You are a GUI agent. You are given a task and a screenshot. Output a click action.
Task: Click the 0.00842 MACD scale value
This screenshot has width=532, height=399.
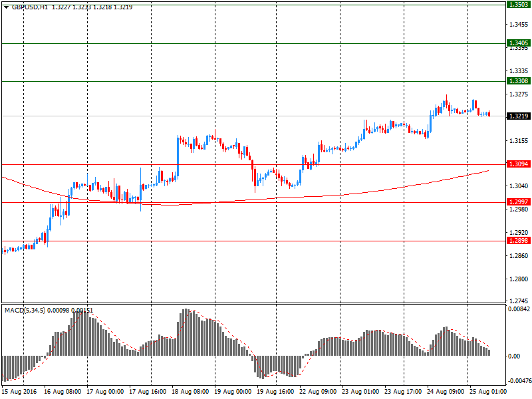point(519,309)
